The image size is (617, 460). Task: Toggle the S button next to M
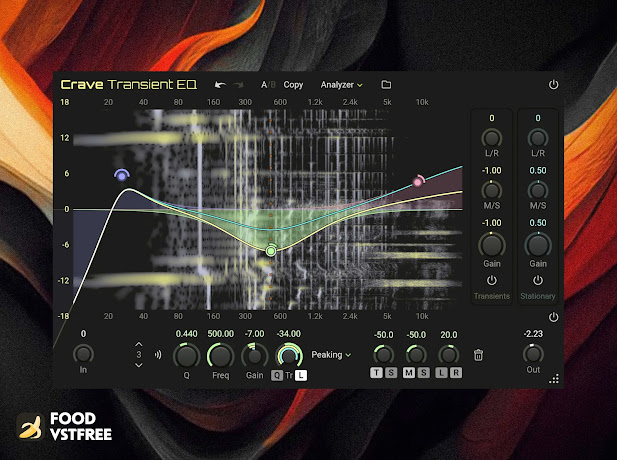pos(423,373)
